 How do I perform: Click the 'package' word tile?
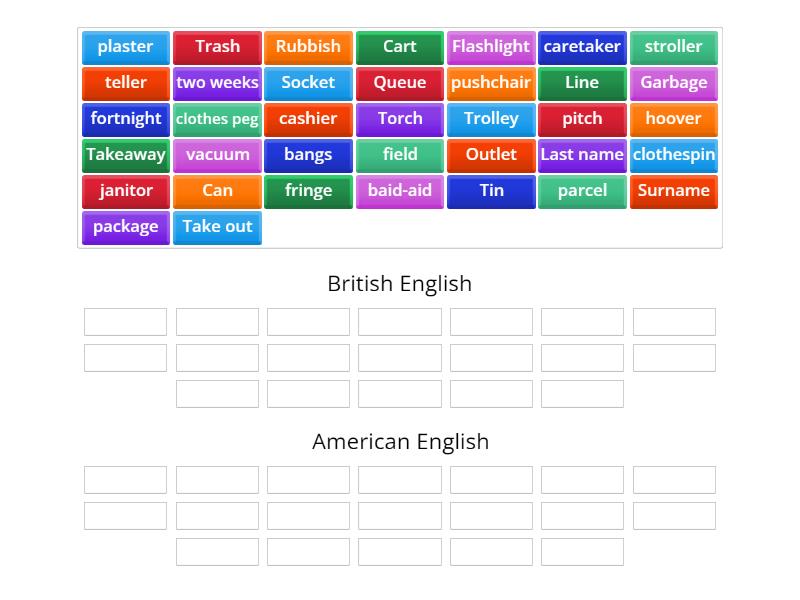click(x=125, y=227)
